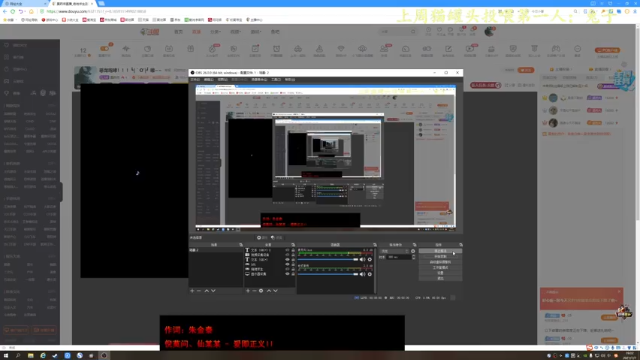Image resolution: width=640 pixels, height=360 pixels.
Task: Toggle visibility of the display capture source
Action: (287, 274)
